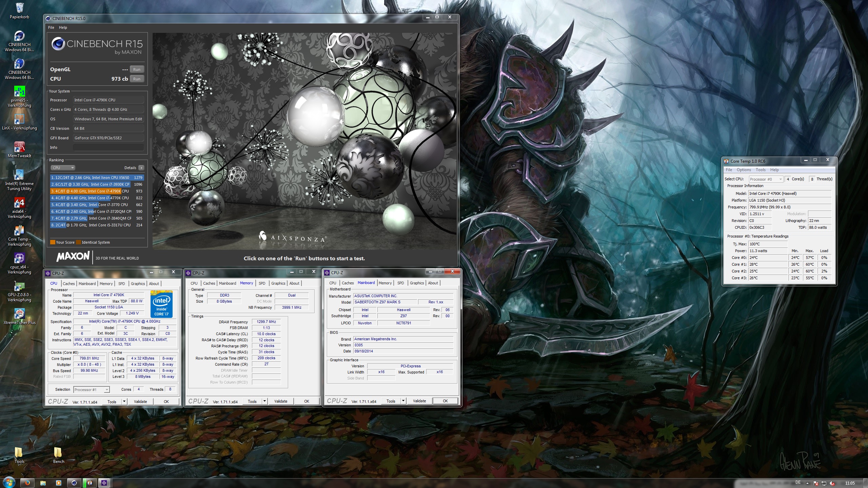Select ranking row Intel Xeon CPU X5650
This screenshot has height=488, width=868.
pos(97,178)
